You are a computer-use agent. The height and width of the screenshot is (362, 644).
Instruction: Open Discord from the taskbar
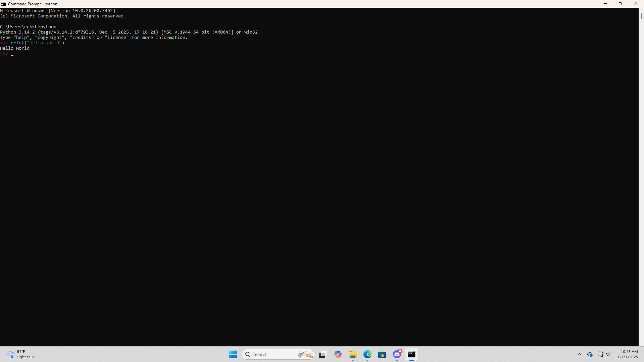[397, 354]
